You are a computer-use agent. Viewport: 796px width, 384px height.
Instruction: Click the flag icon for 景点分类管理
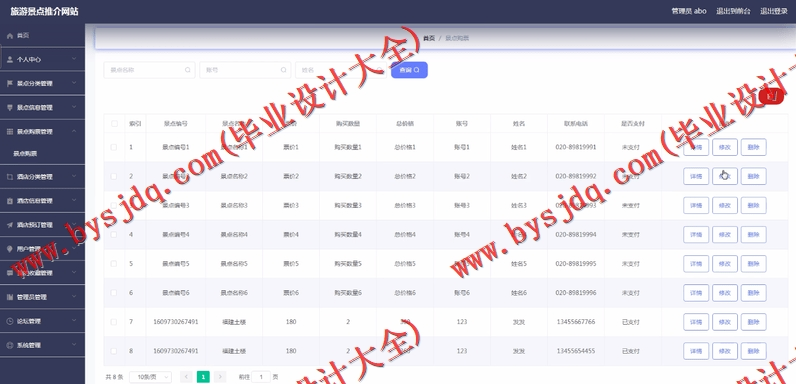[10, 83]
